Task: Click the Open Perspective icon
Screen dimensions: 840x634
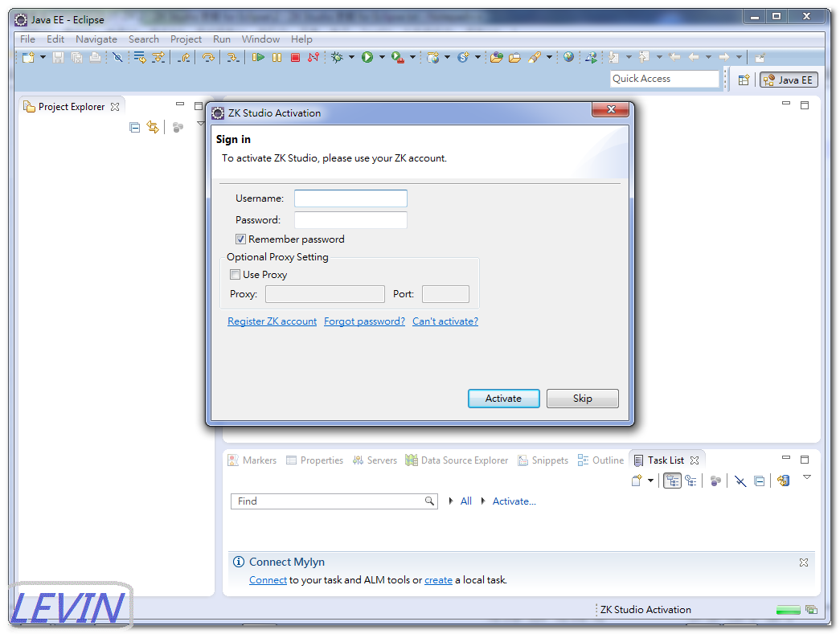Action: coord(744,80)
